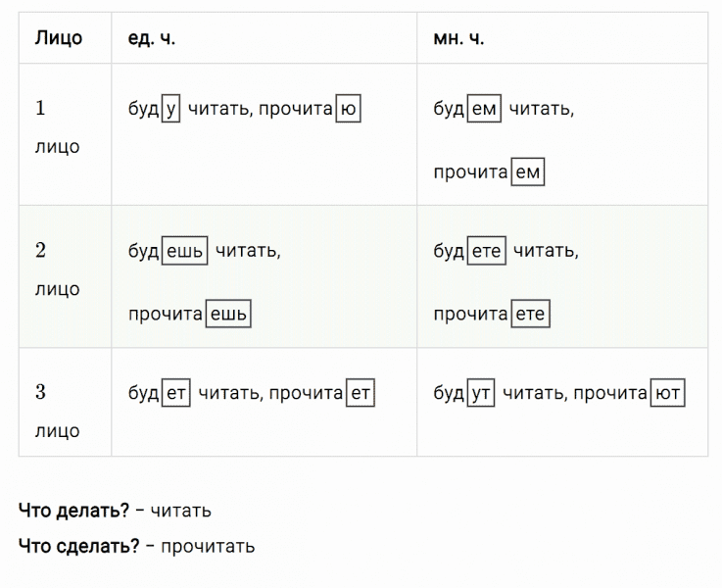Click boxed "ет" in "будет читать"
The image size is (722, 588).
(x=175, y=394)
